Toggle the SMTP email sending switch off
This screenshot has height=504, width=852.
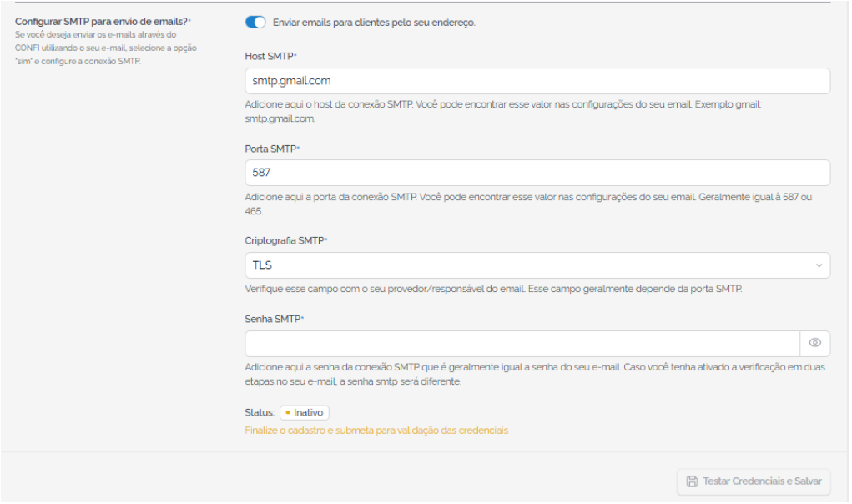point(255,23)
